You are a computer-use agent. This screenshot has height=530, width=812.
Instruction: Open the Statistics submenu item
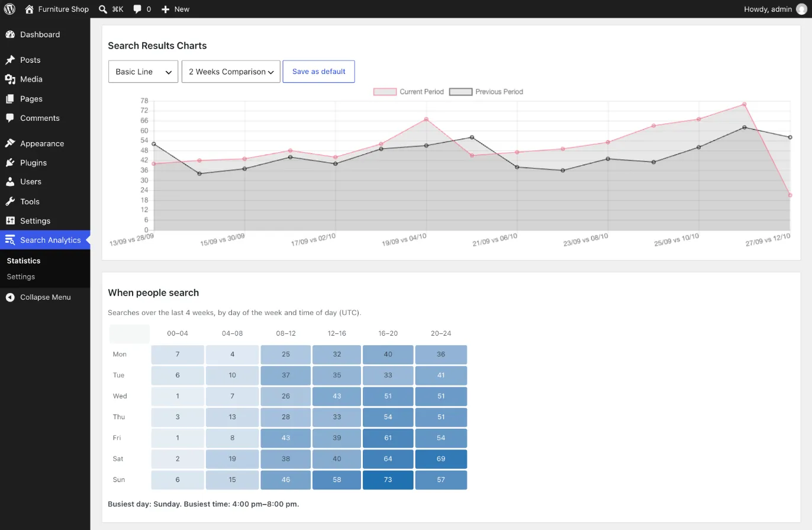coord(24,261)
